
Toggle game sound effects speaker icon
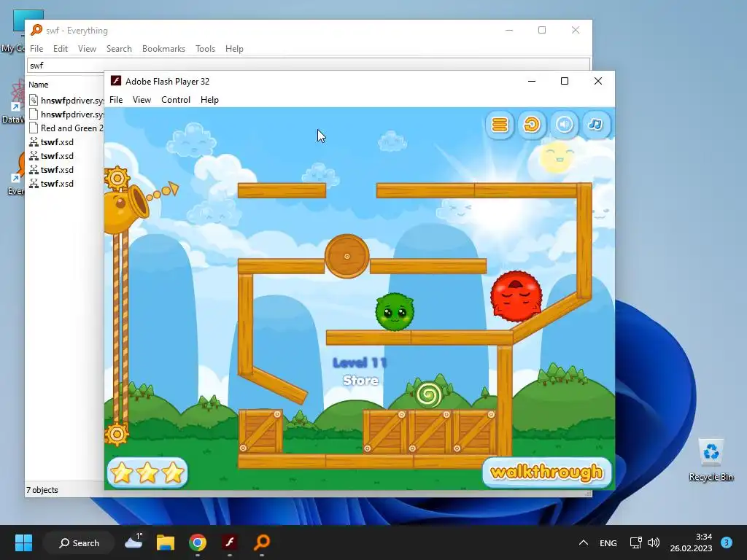pos(564,125)
